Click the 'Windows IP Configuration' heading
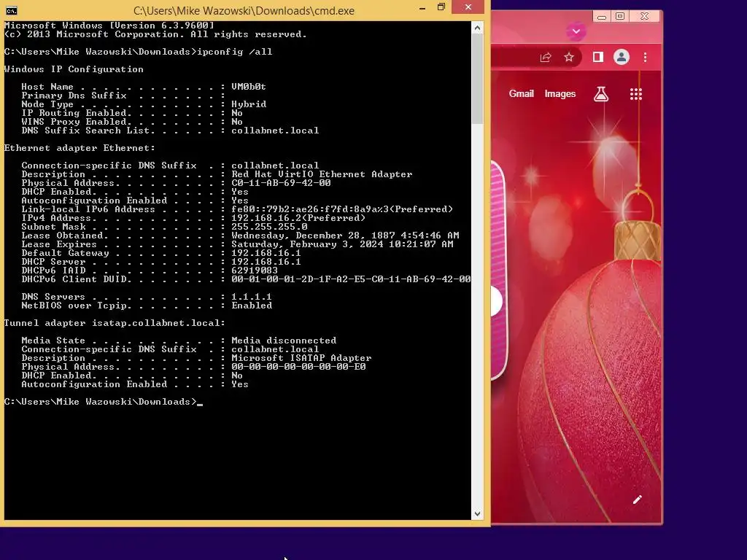Image resolution: width=747 pixels, height=560 pixels. tap(74, 69)
